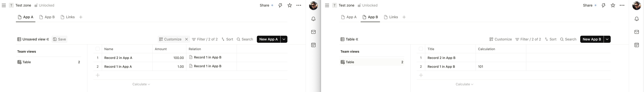Save the Unsaved view

tap(59, 39)
